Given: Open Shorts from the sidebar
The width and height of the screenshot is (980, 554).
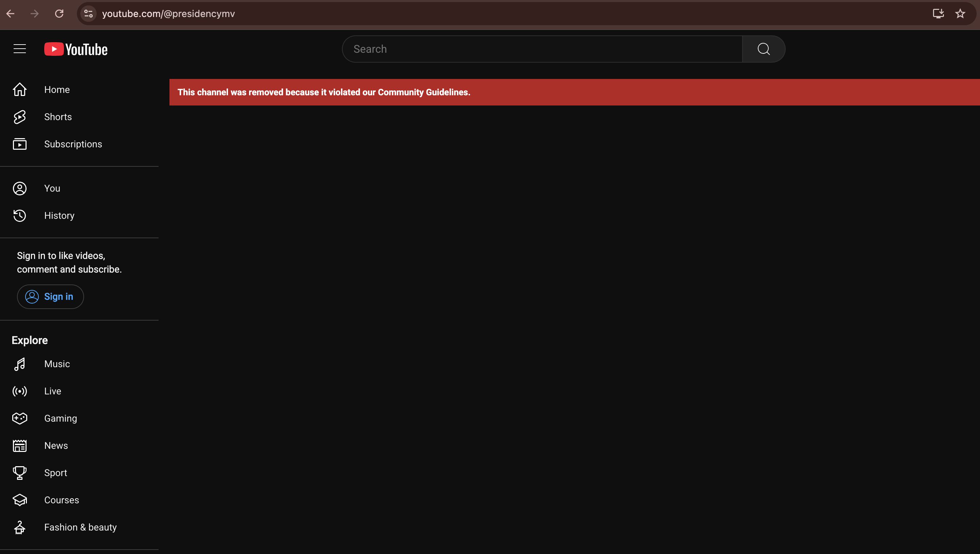Looking at the screenshot, I should pyautogui.click(x=58, y=117).
